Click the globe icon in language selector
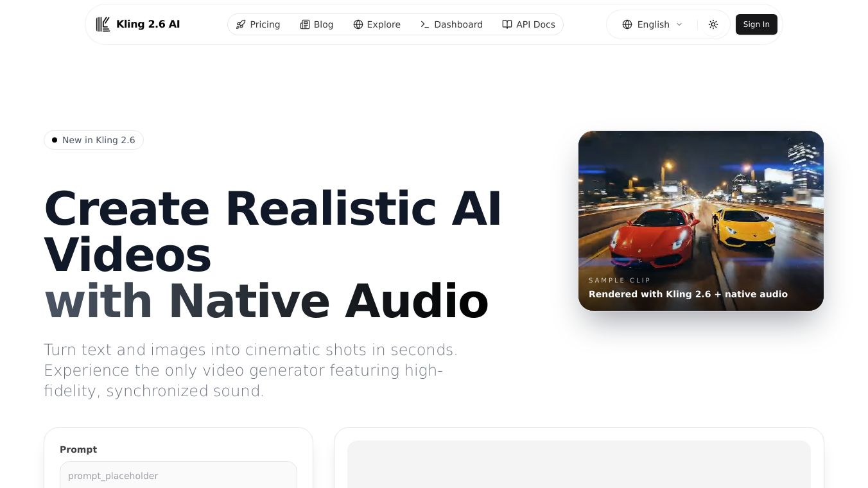The height and width of the screenshot is (488, 868). tap(627, 24)
